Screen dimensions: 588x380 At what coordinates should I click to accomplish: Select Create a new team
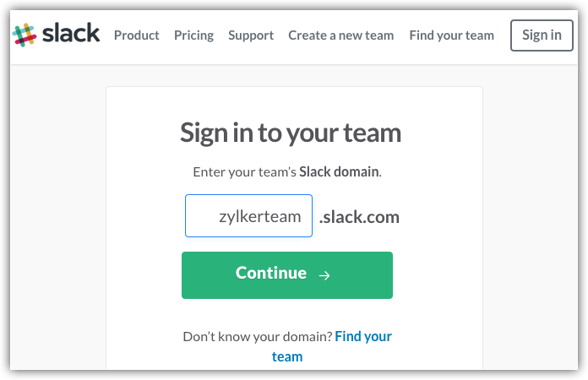click(x=341, y=35)
